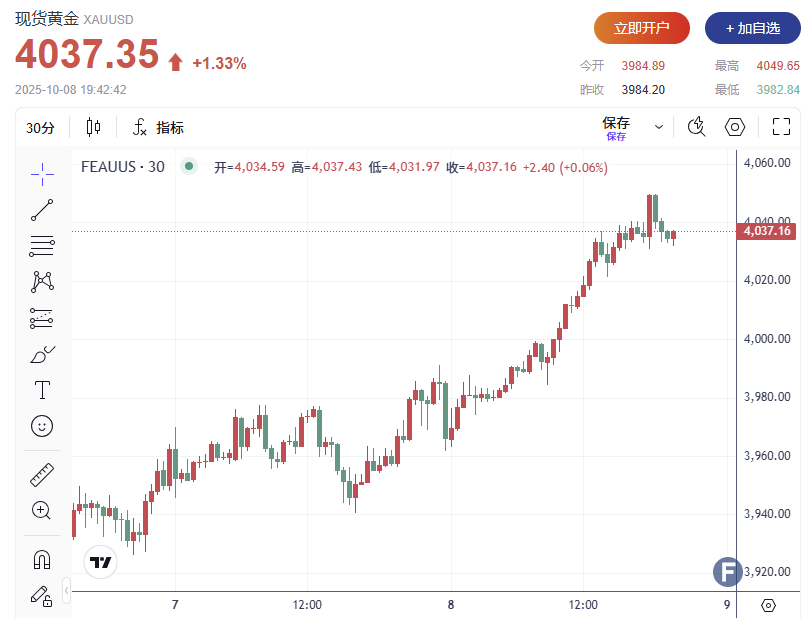Screen dimensions: 806x618
Task: Choose the XABCD pattern drawing tool
Action: point(42,282)
